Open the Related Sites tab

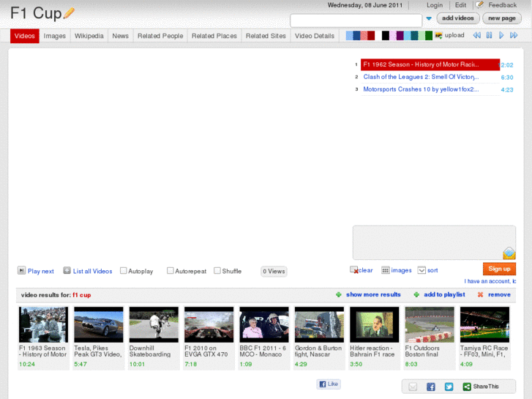[x=266, y=36]
